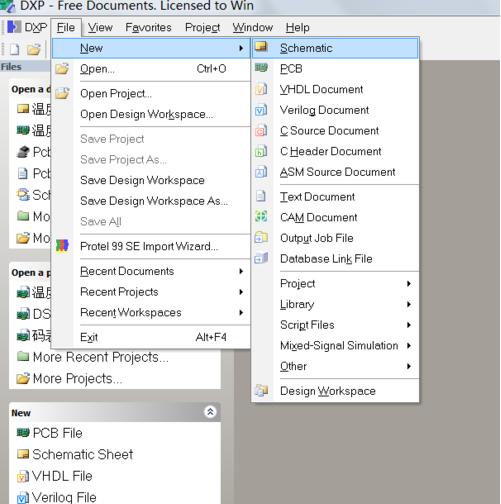
Task: Select Verilog Document from New submenu
Action: coord(335,110)
